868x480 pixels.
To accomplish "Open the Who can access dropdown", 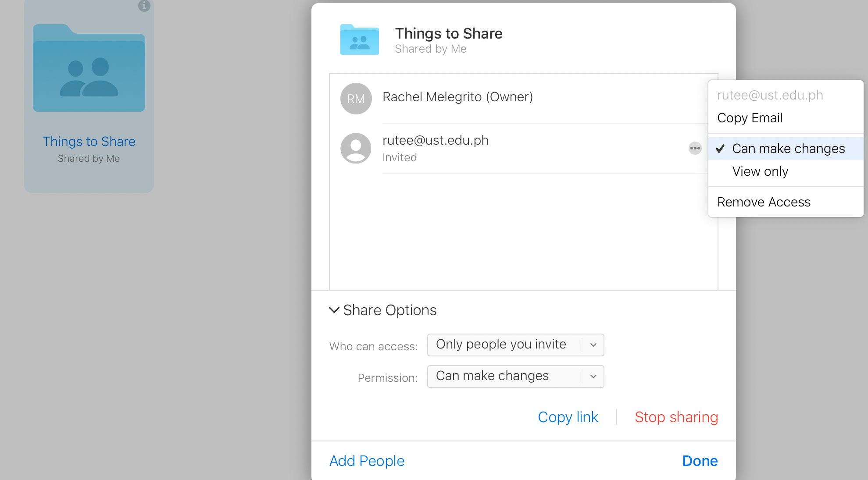I will [515, 345].
